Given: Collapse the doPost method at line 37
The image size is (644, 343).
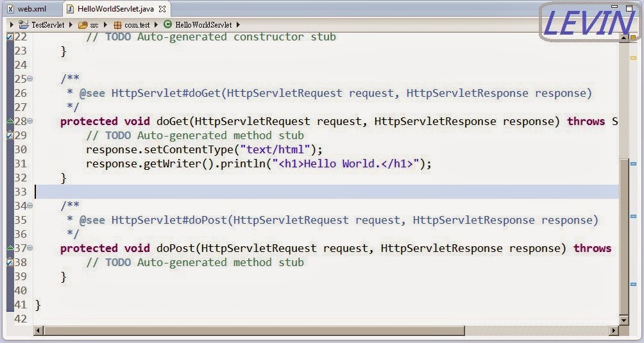Looking at the screenshot, I should (x=30, y=248).
